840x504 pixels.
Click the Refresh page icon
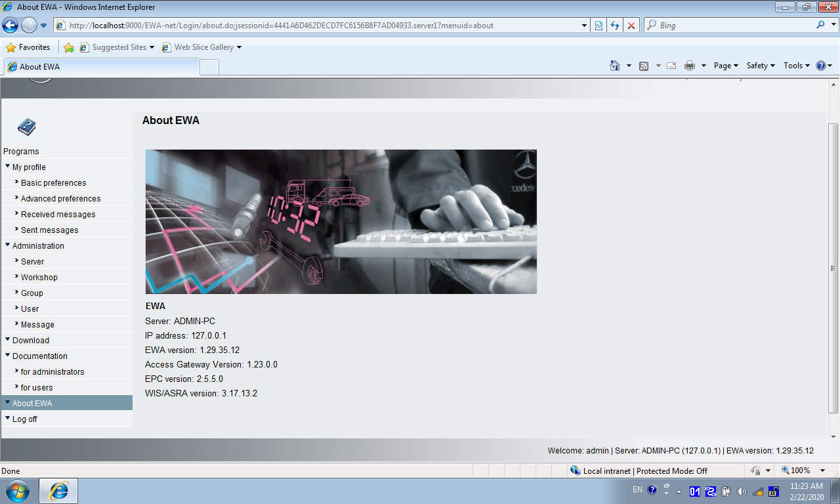click(x=615, y=26)
